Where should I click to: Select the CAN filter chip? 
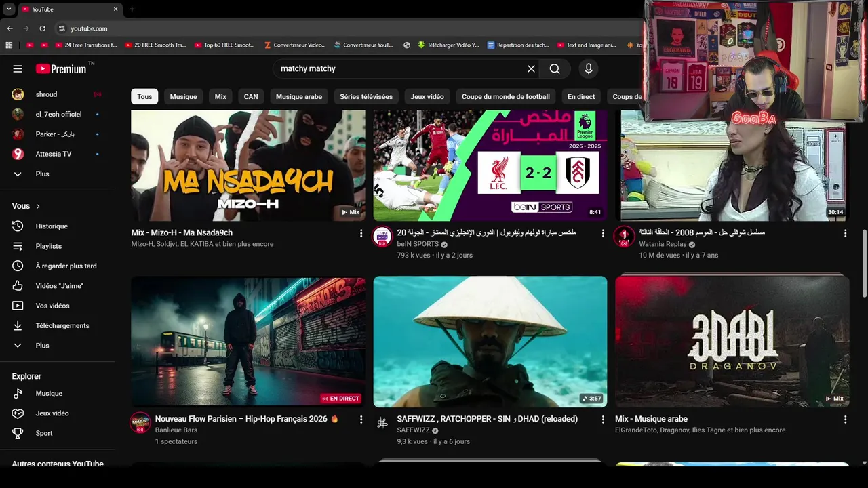(x=251, y=96)
